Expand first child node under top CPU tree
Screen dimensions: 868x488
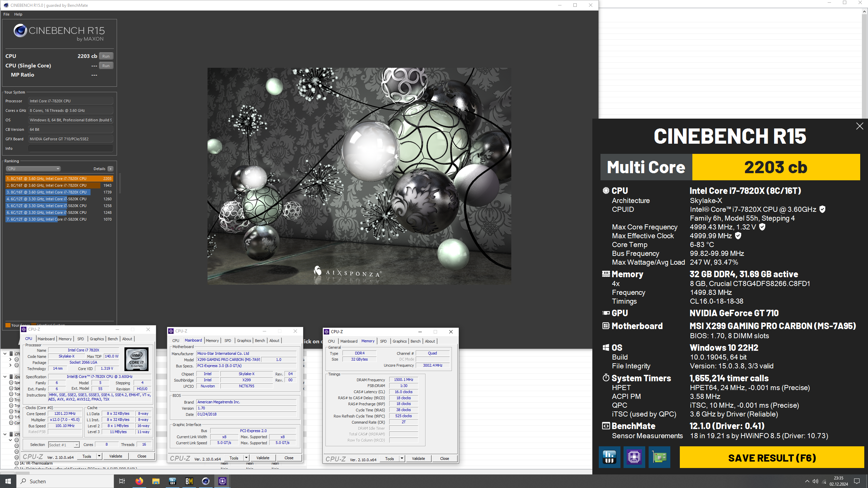[x=10, y=359]
